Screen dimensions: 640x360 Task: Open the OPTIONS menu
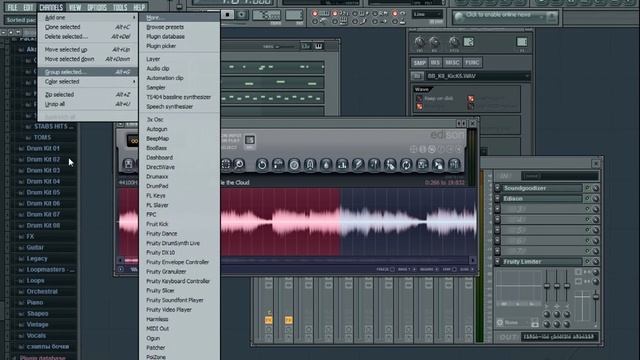[x=97, y=7]
